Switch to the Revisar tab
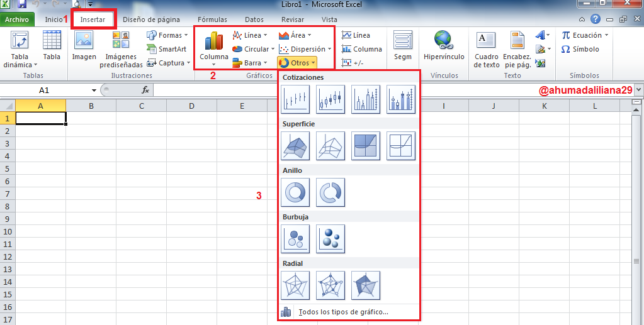The height and width of the screenshot is (325, 644). pos(293,19)
